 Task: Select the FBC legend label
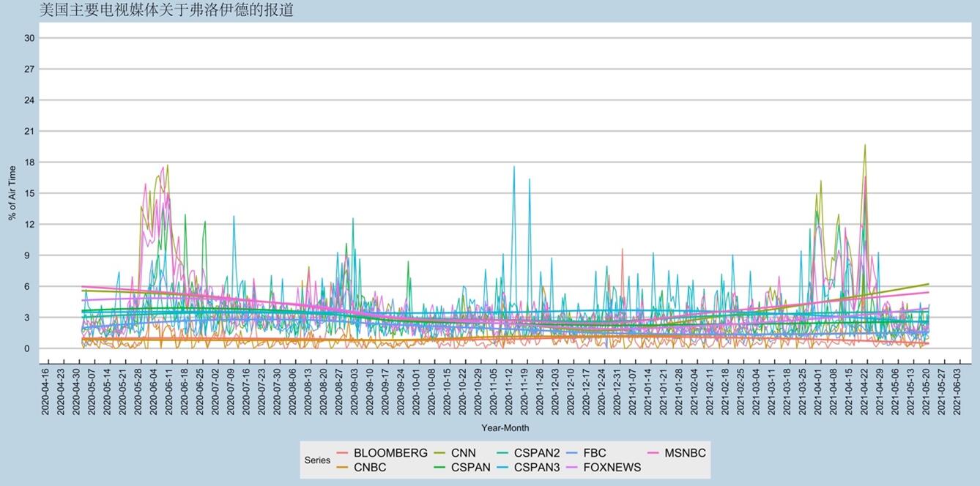coord(593,453)
